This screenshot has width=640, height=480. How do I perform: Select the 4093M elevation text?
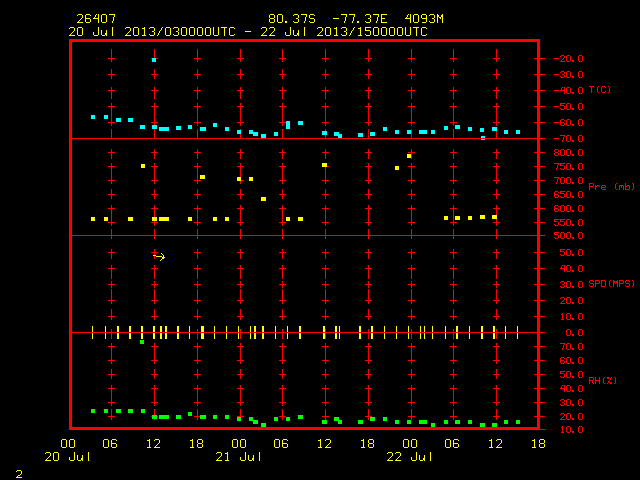click(x=424, y=19)
